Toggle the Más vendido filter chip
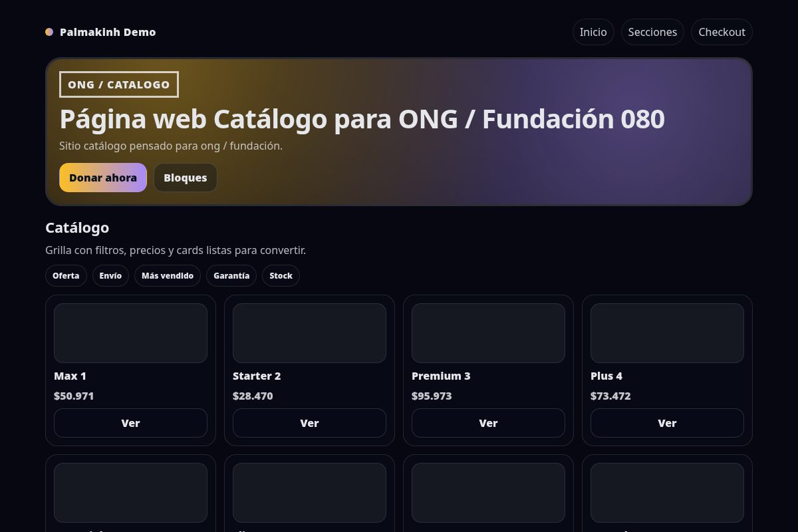 [x=168, y=275]
